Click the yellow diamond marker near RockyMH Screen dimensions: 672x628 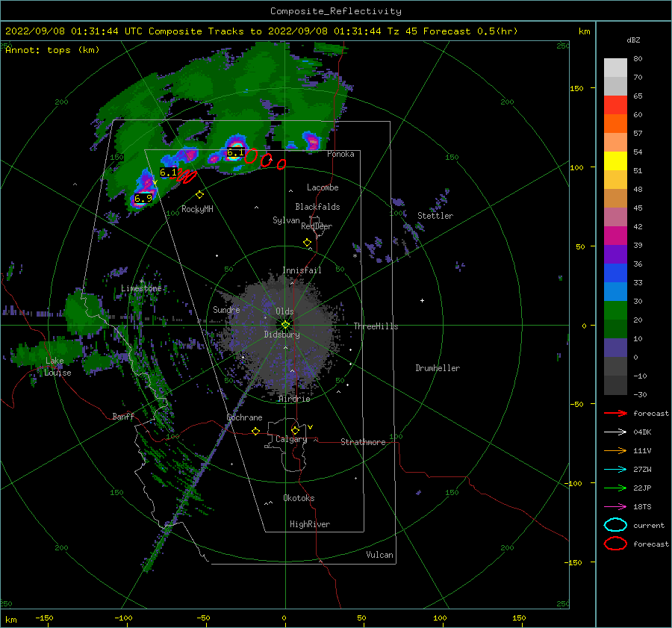pyautogui.click(x=199, y=195)
